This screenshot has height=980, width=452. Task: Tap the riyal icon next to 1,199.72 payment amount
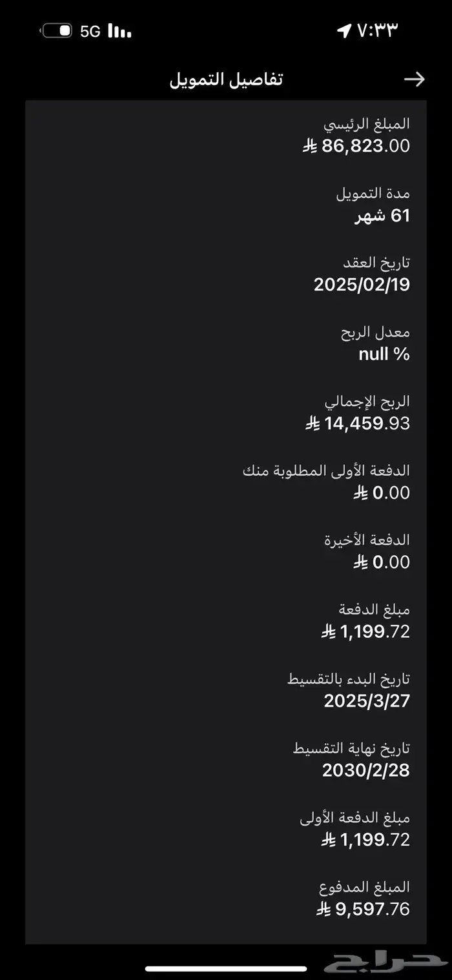tap(327, 632)
